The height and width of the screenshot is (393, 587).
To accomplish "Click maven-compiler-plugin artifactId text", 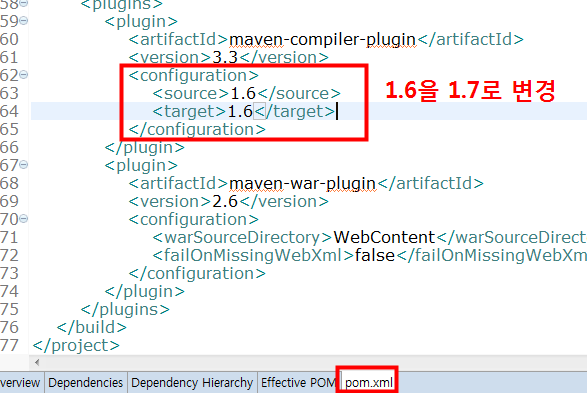I will (x=322, y=39).
